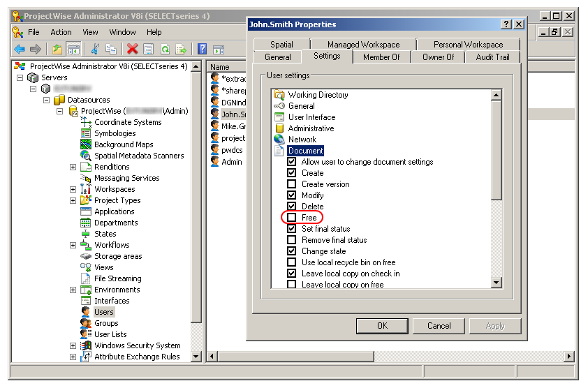588x388 pixels.
Task: Click the Properties toolbar icon
Action: click(x=149, y=49)
